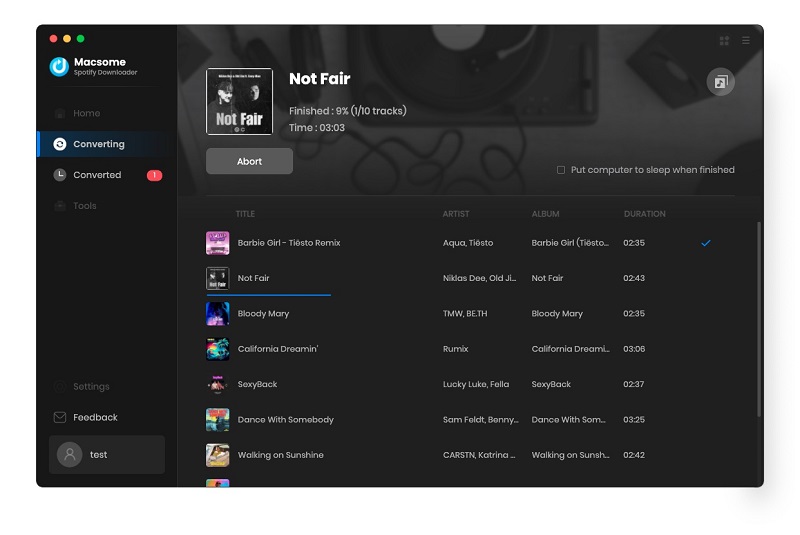
Task: Click the 03:06 duration value
Action: click(x=634, y=349)
